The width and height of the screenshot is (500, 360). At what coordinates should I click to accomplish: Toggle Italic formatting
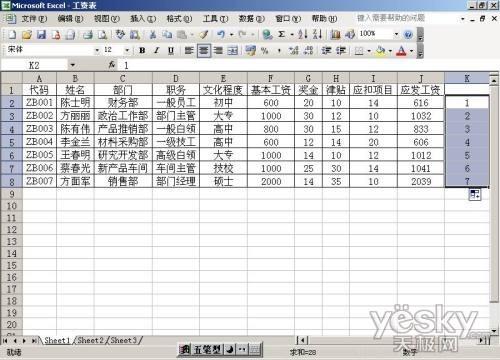(157, 51)
